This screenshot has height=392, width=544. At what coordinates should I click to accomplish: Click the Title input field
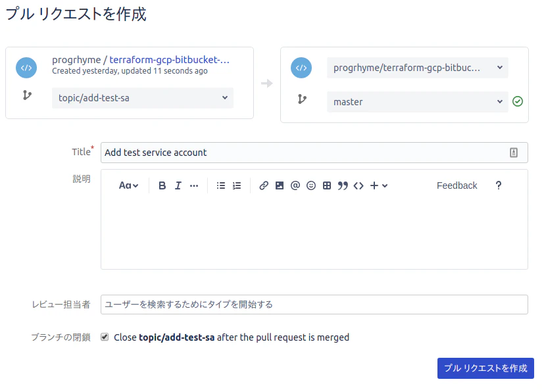(314, 153)
